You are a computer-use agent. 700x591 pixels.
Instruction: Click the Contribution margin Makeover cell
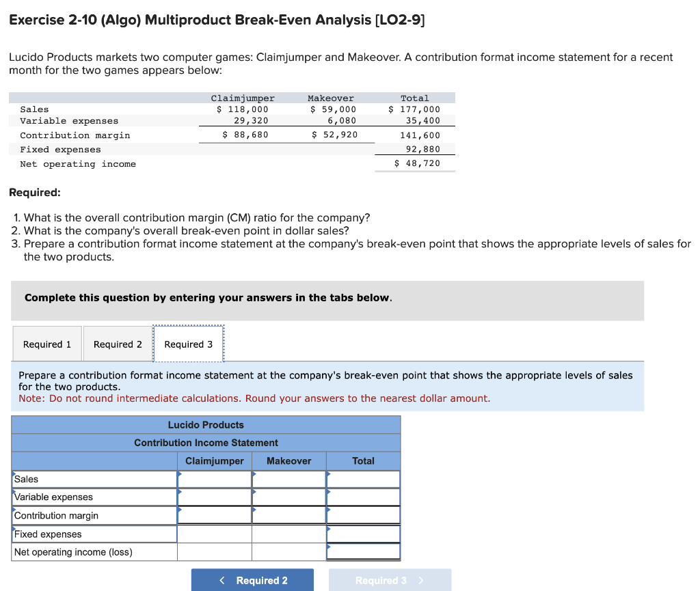tap(288, 515)
